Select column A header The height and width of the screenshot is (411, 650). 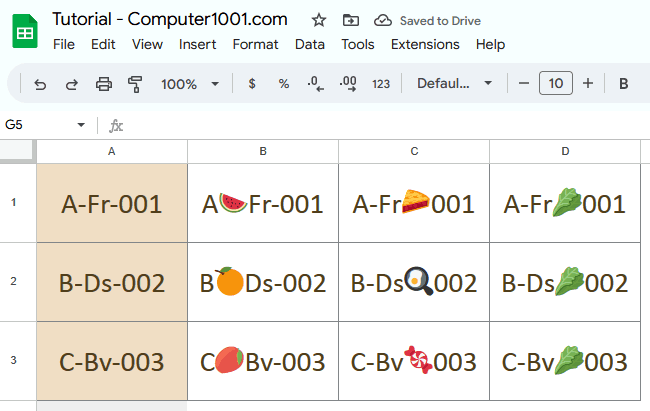point(112,151)
